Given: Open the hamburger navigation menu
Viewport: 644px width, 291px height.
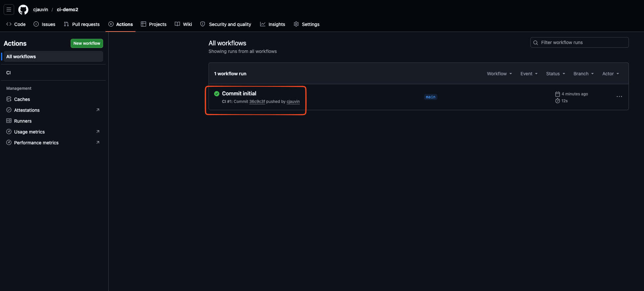Looking at the screenshot, I should point(9,10).
